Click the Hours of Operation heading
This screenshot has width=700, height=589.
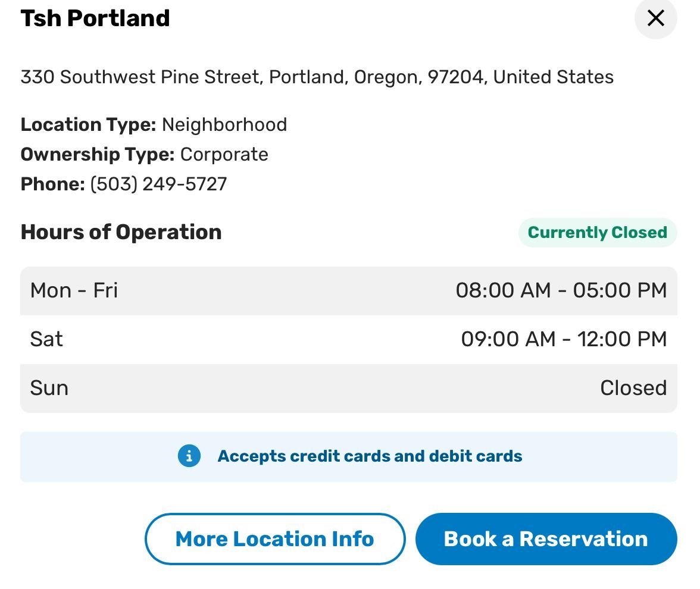click(121, 232)
